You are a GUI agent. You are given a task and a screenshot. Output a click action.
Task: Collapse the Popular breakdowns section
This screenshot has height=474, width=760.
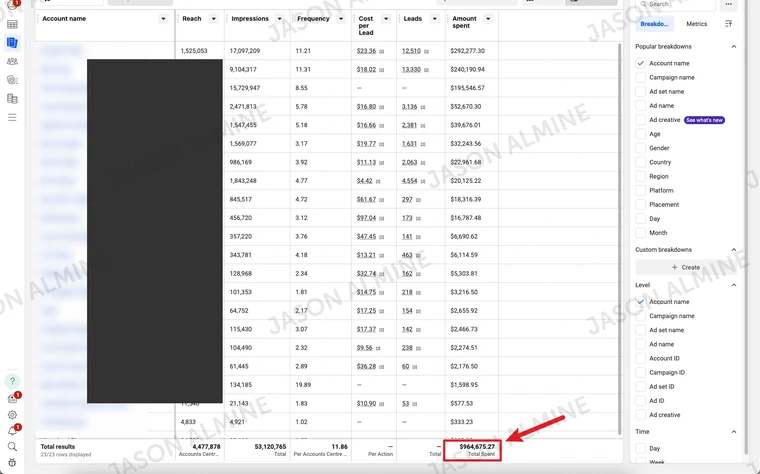tap(734, 47)
